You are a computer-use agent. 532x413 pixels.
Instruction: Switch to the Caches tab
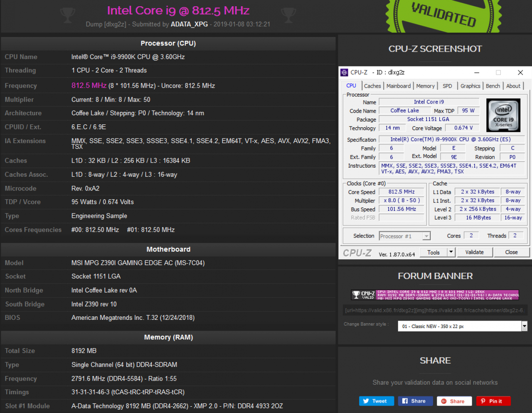pos(372,86)
